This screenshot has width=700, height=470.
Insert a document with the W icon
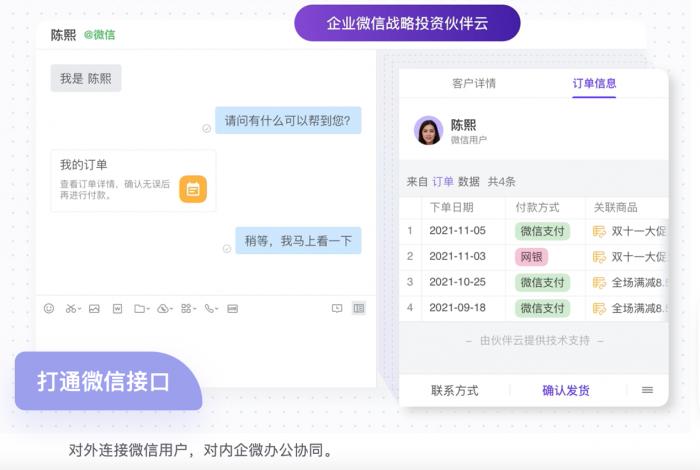pyautogui.click(x=117, y=308)
